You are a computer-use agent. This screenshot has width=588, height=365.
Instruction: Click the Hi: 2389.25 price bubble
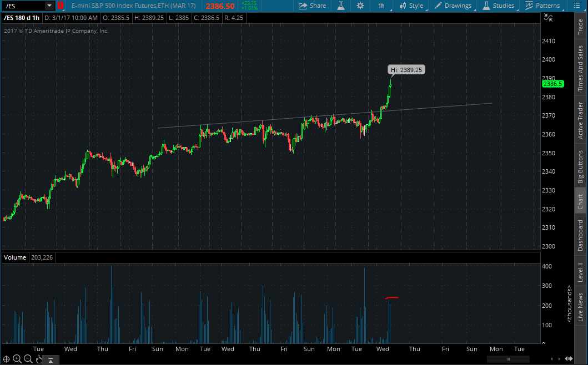406,70
